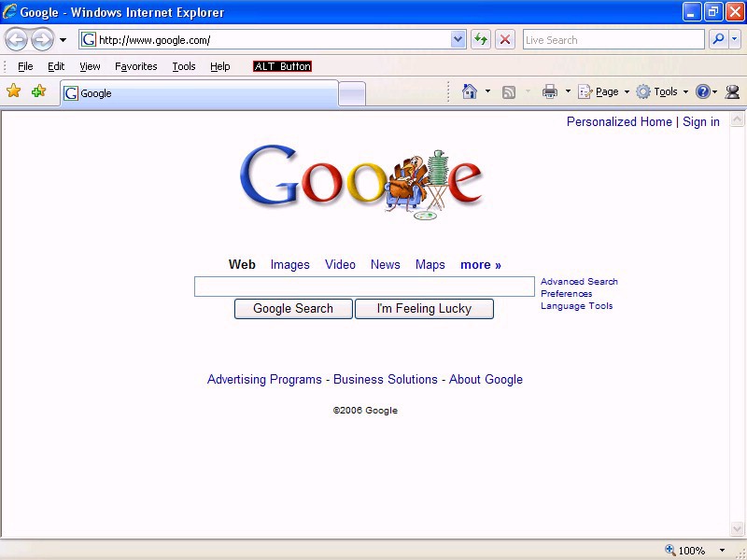Open the Language Tools link
Screen dimensions: 747x560
tap(576, 306)
